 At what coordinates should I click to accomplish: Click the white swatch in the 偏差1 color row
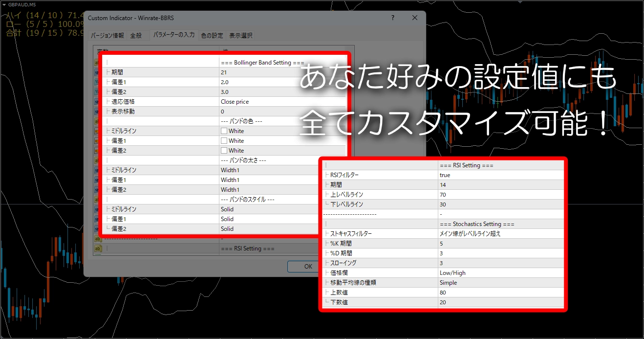click(x=224, y=141)
